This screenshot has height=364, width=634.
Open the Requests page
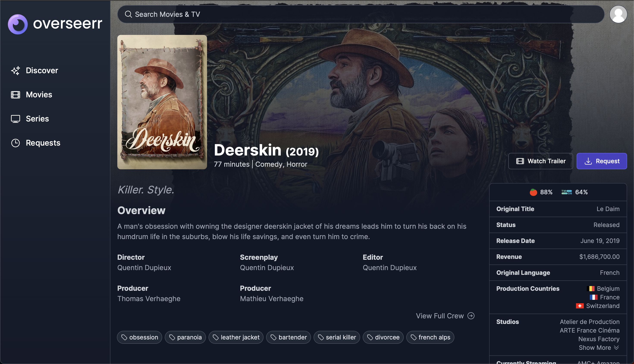point(36,143)
